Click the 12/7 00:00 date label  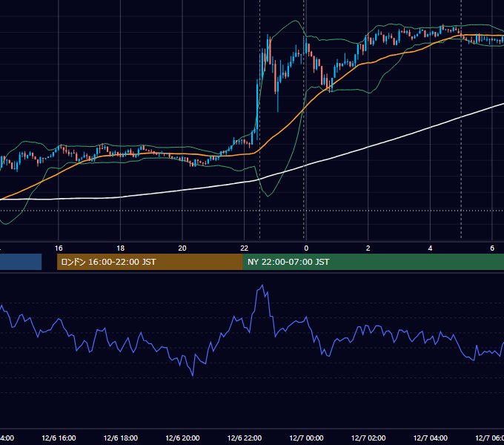click(306, 438)
